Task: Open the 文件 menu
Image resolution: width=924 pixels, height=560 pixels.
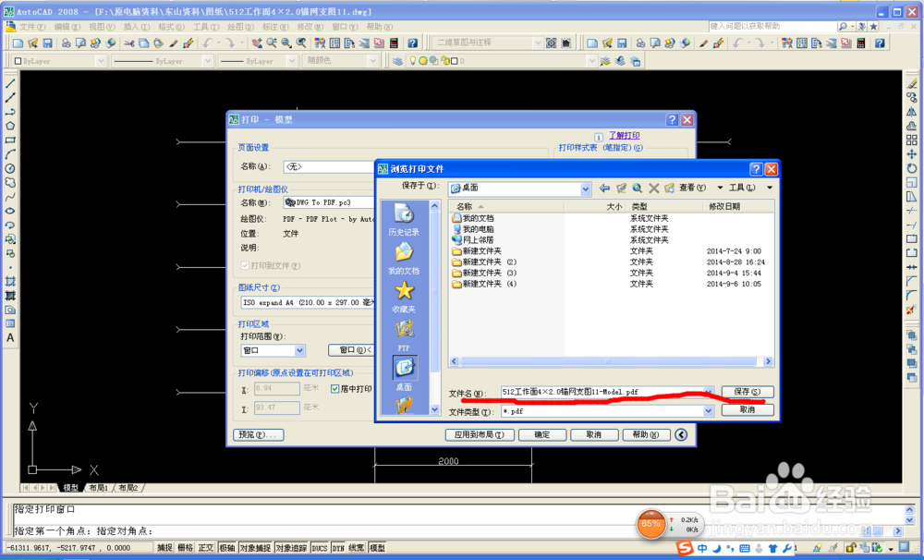Action: pos(31,27)
